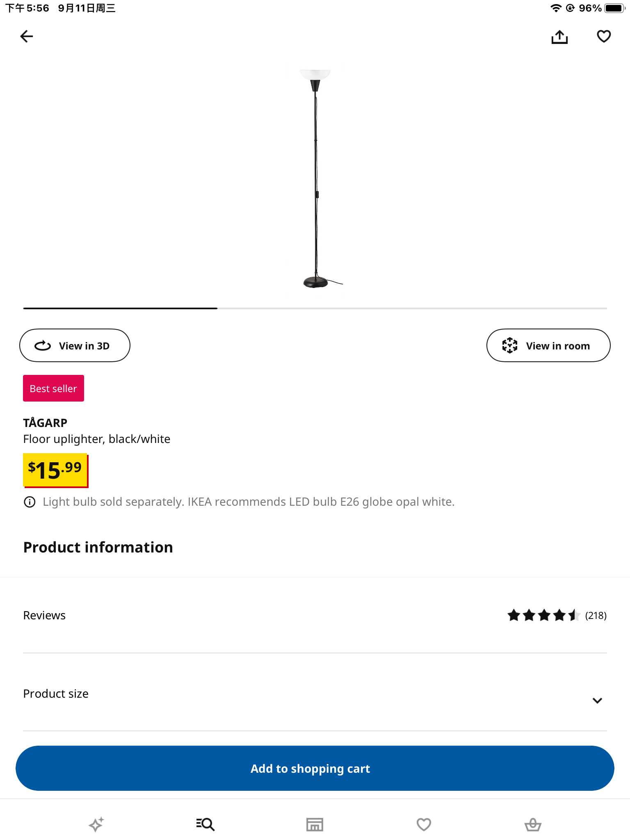Favorite the TÅGARP lamp with heart icon
Image resolution: width=630 pixels, height=840 pixels.
point(604,37)
